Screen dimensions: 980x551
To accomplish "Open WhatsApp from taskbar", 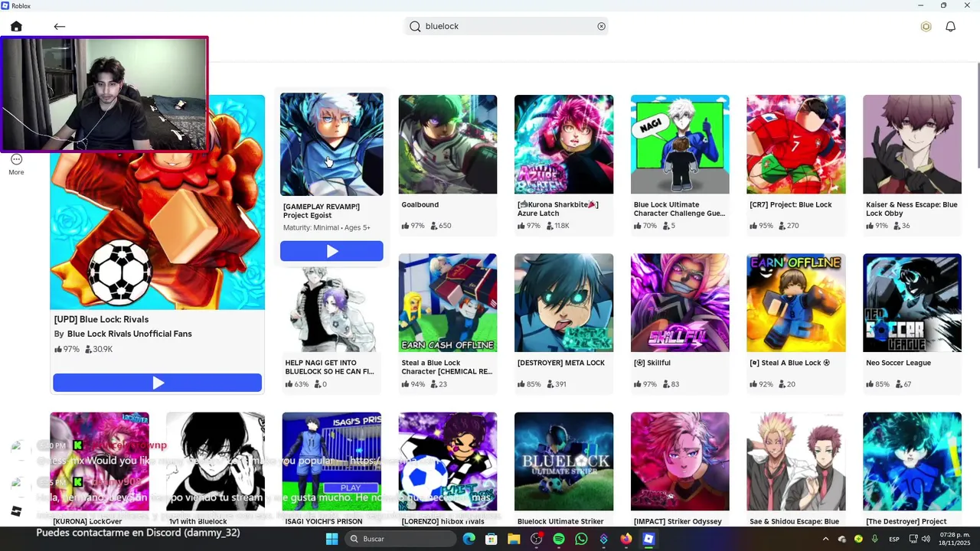I will [581, 539].
